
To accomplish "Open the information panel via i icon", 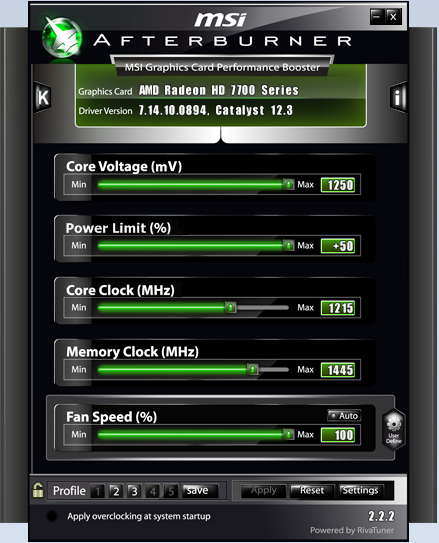I will (397, 97).
